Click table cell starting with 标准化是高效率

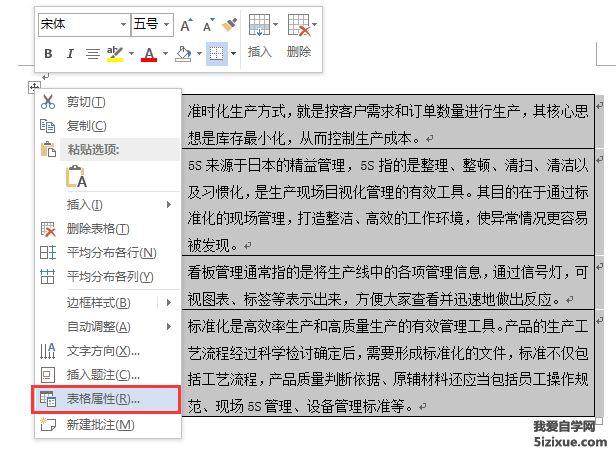tap(388, 363)
